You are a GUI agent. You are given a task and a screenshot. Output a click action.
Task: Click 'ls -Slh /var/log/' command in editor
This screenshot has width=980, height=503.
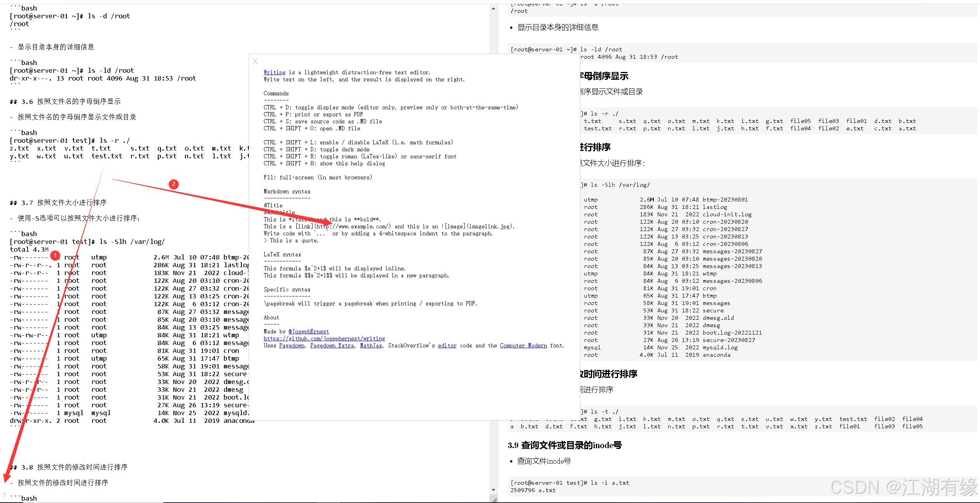[x=132, y=242]
